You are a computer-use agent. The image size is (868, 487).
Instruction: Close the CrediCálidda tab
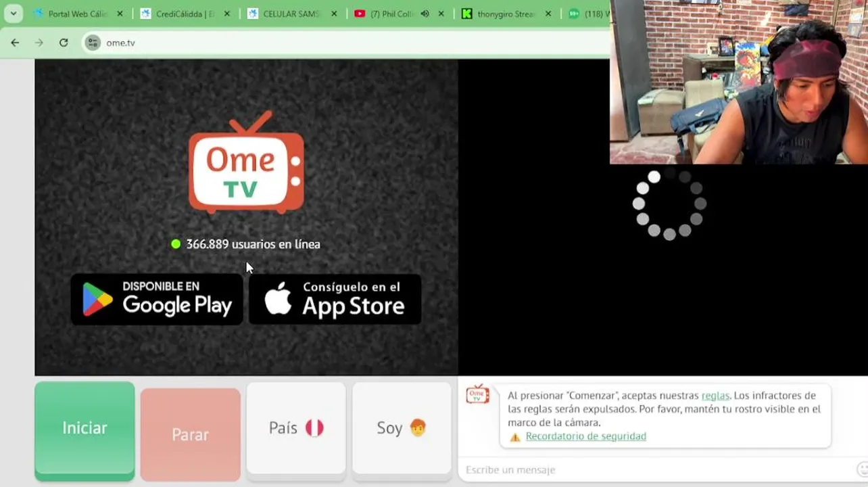pos(226,14)
